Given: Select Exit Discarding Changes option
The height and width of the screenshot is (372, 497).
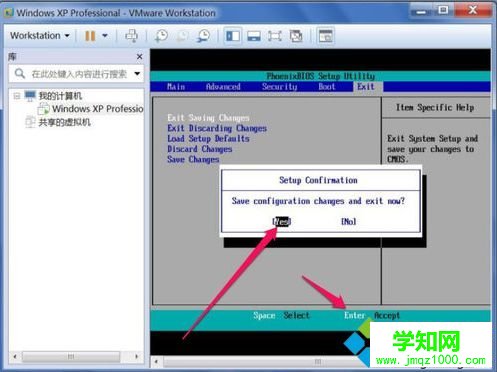Looking at the screenshot, I should tap(217, 128).
